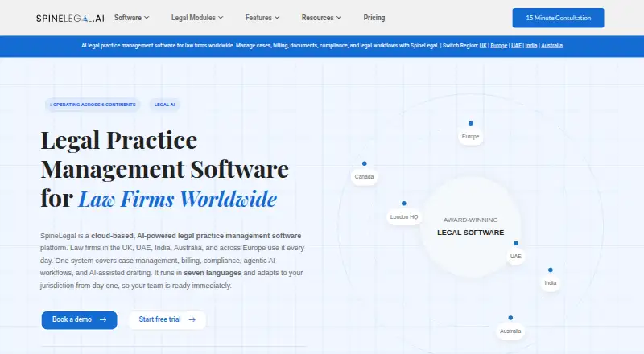Screen dimensions: 644x354
Task: Select the Europe map label
Action: (x=470, y=136)
